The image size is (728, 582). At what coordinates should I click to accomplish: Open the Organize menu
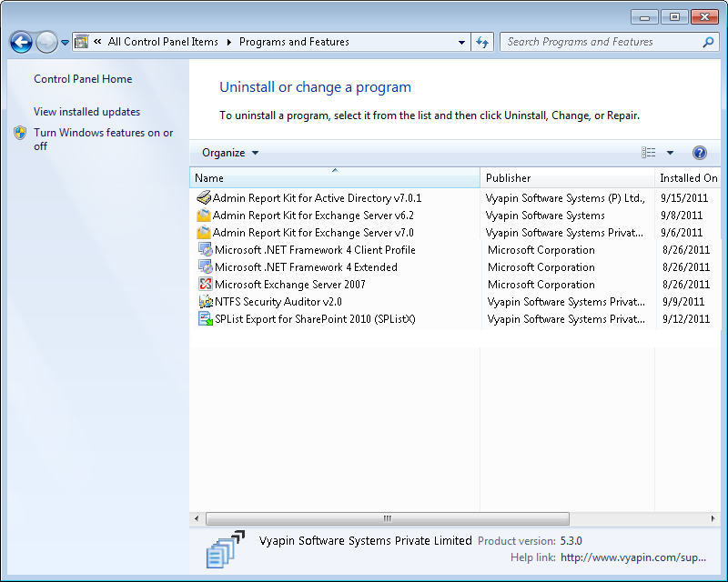tap(230, 153)
